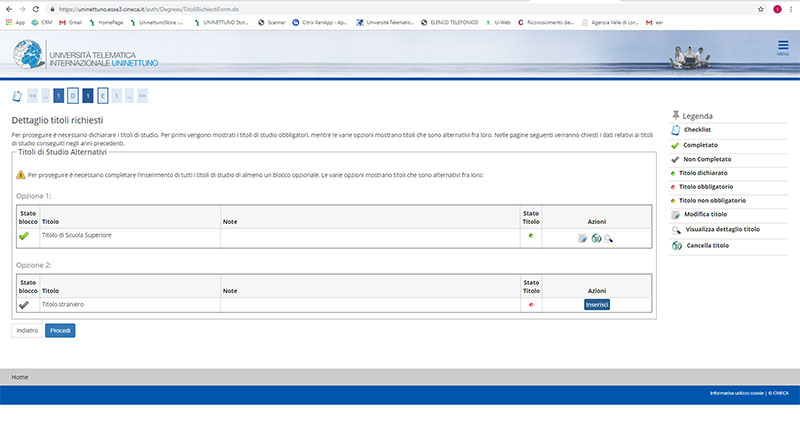Open the Informativa utilizzo cookie link
Image resolution: width=800 pixels, height=421 pixels.
coord(736,394)
